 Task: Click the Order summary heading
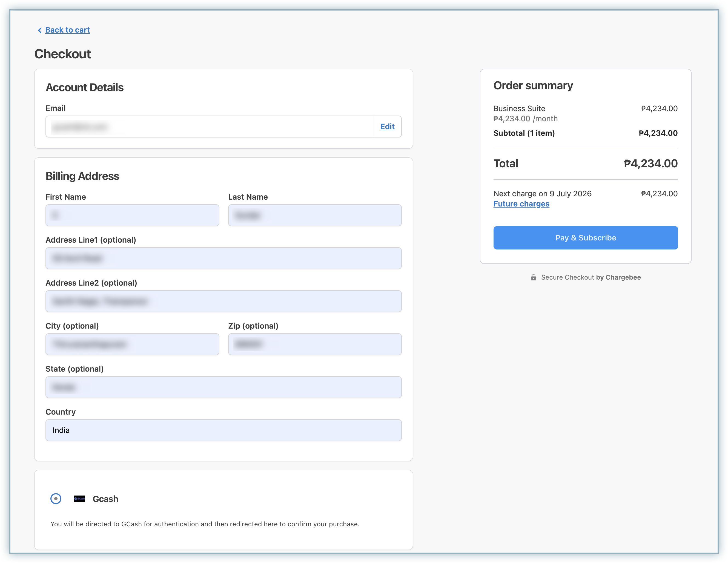click(x=533, y=86)
